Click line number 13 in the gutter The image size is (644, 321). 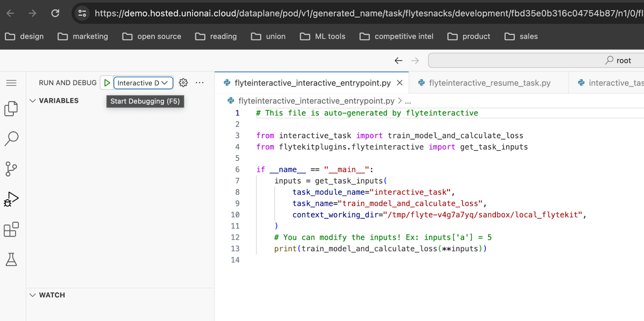pyautogui.click(x=235, y=249)
